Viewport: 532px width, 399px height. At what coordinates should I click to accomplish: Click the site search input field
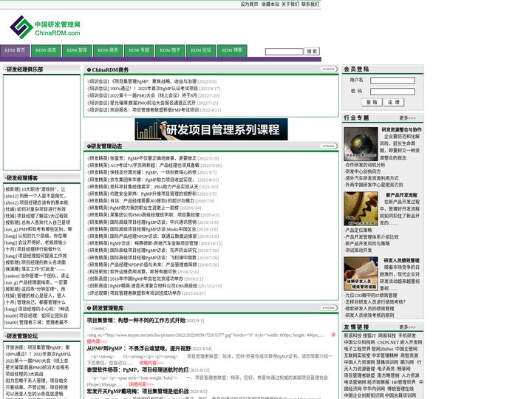(284, 52)
